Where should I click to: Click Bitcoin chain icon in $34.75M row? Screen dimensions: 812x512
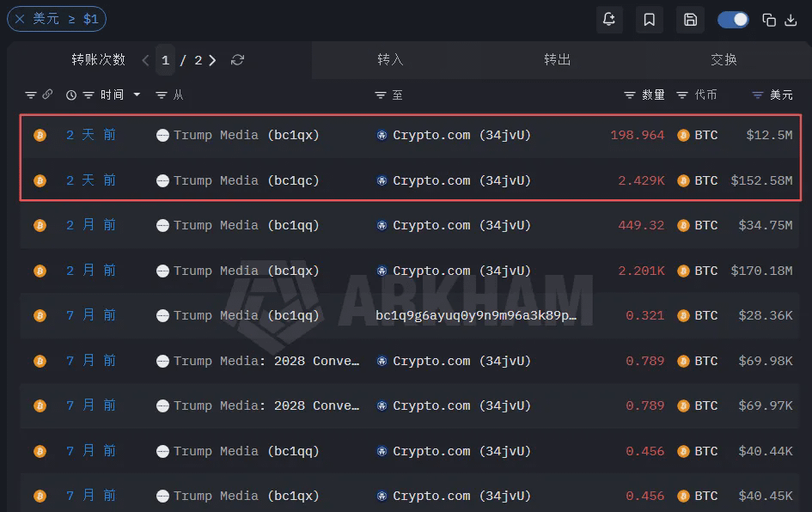pos(40,226)
